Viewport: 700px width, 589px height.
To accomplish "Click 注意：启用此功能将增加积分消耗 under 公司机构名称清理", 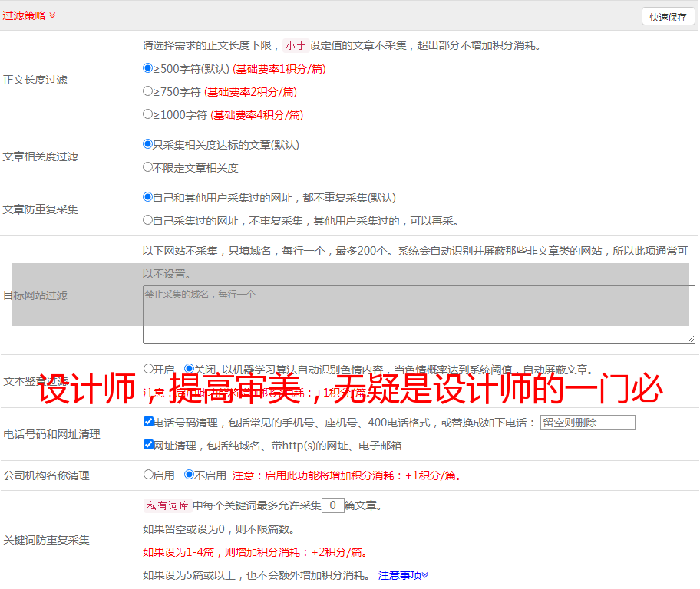I will pyautogui.click(x=346, y=475).
